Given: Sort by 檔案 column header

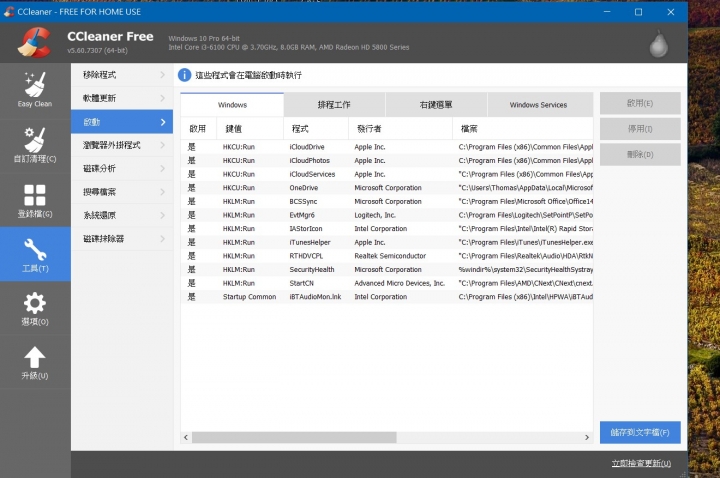Looking at the screenshot, I should [523, 129].
